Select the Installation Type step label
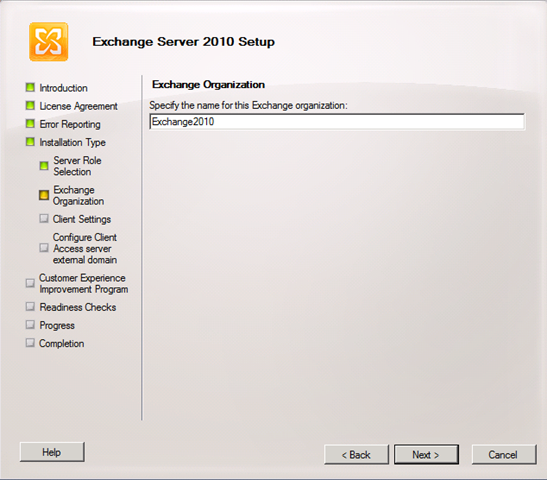This screenshot has width=547, height=480. coord(72,142)
